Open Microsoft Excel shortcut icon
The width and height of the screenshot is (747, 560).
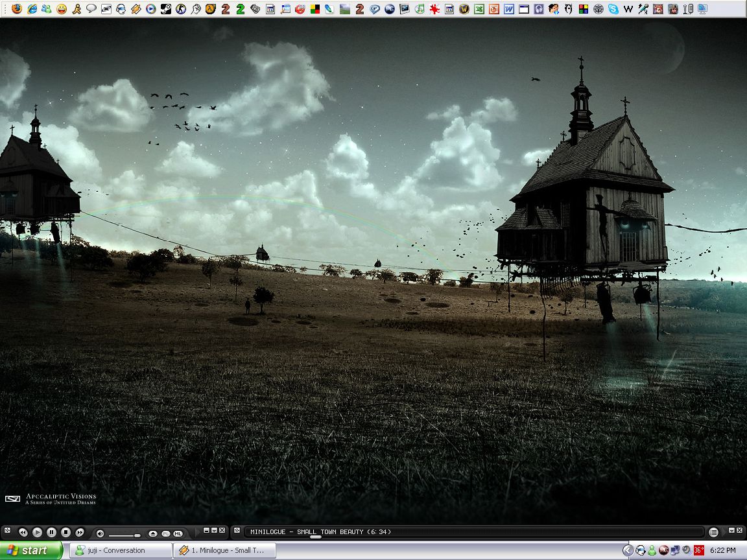pyautogui.click(x=479, y=9)
